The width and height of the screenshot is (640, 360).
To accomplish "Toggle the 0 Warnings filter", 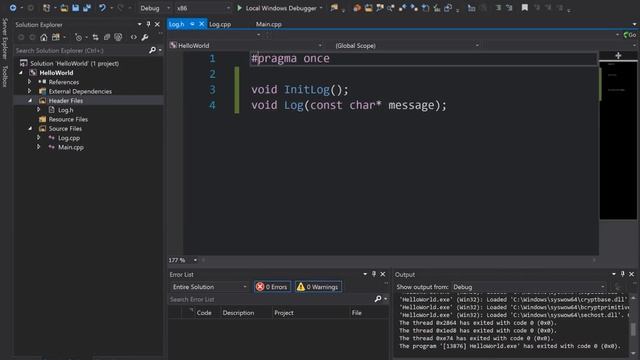I will 318,287.
